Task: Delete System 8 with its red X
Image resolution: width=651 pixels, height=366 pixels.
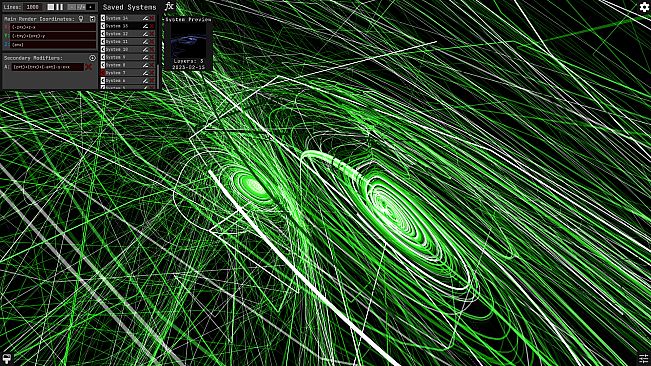Action: [x=152, y=65]
